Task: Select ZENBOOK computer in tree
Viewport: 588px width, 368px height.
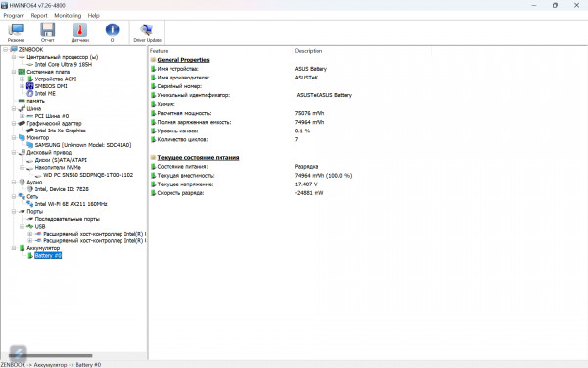Action: tap(30, 50)
